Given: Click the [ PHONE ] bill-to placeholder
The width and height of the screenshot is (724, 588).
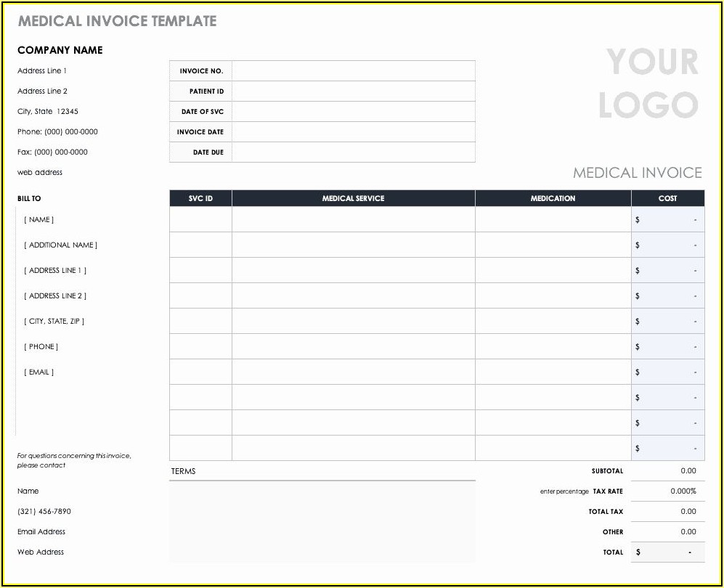Looking at the screenshot, I should [x=41, y=347].
